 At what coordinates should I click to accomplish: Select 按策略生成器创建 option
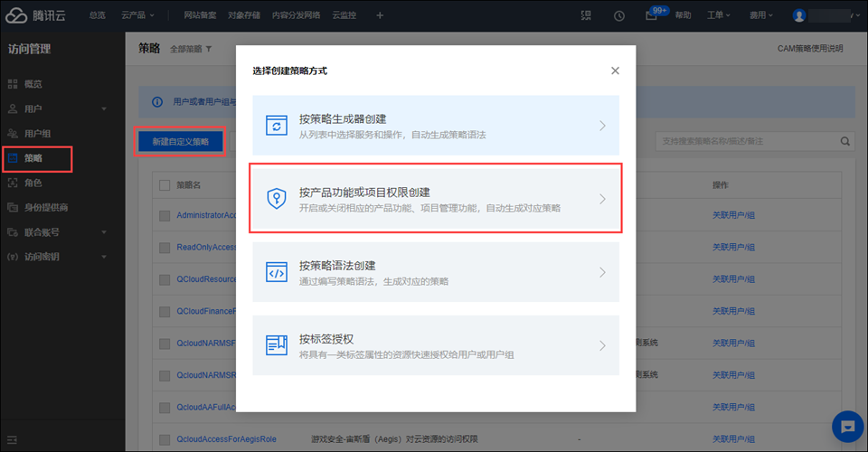(x=436, y=126)
